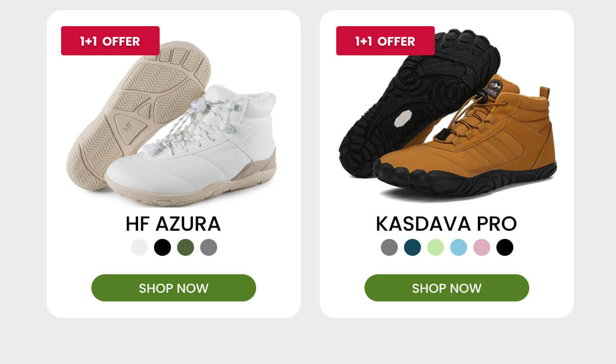This screenshot has width=616, height=364.
Task: Select pink swatch under Kasdava Pro
Action: click(482, 247)
